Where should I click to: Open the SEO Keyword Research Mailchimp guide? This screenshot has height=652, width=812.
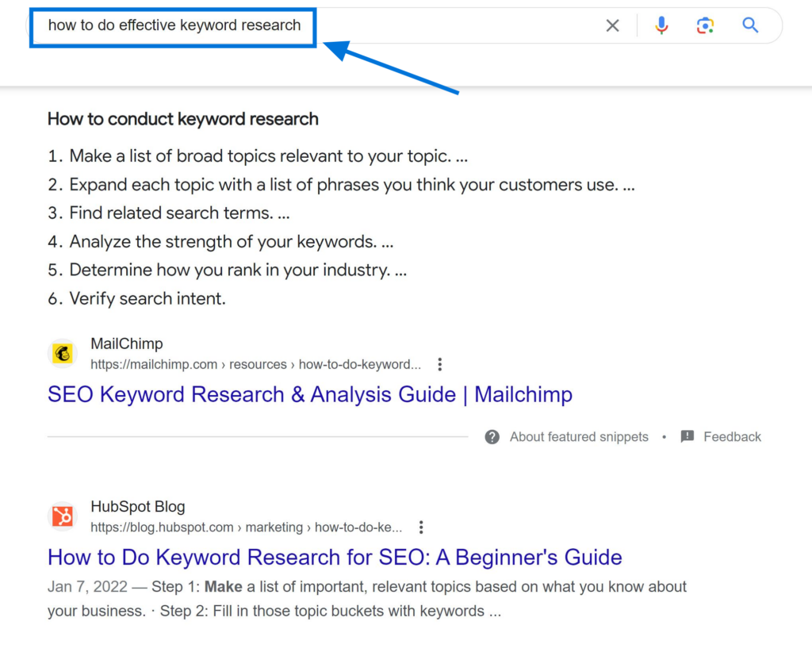pos(309,394)
